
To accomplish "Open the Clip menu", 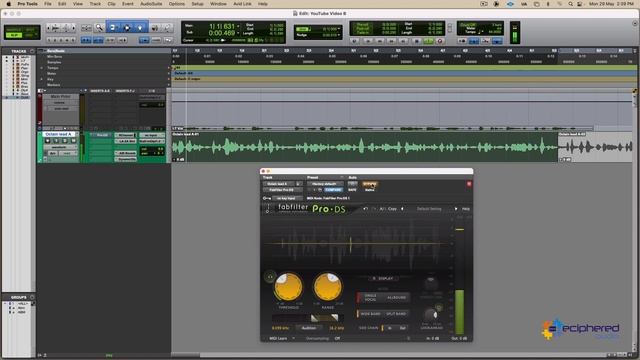I will [x=111, y=4].
